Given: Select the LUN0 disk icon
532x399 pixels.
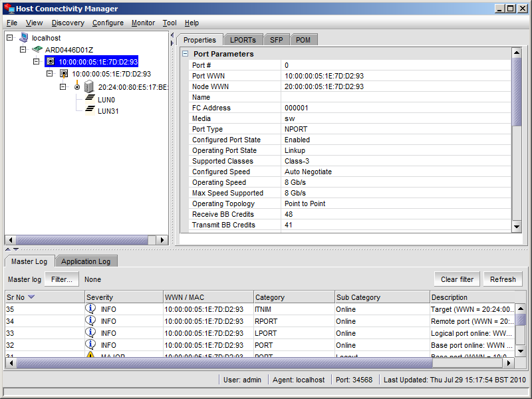Looking at the screenshot, I should pos(90,98).
